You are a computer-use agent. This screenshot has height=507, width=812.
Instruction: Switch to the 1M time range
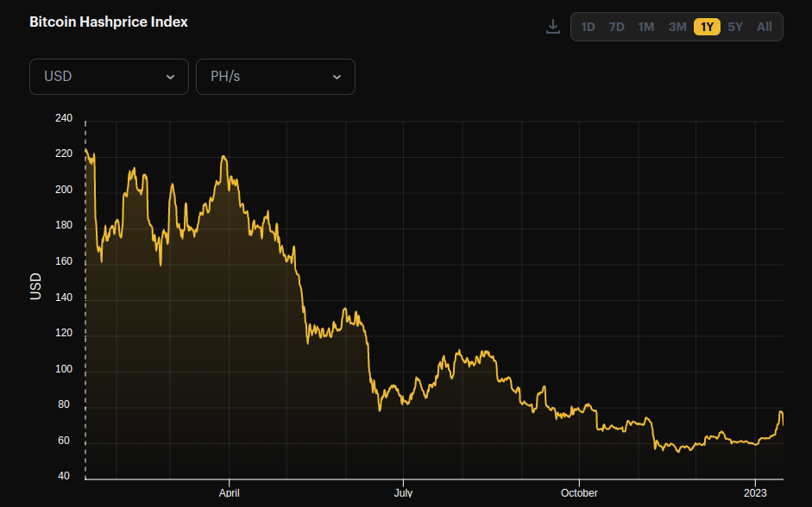coord(645,27)
